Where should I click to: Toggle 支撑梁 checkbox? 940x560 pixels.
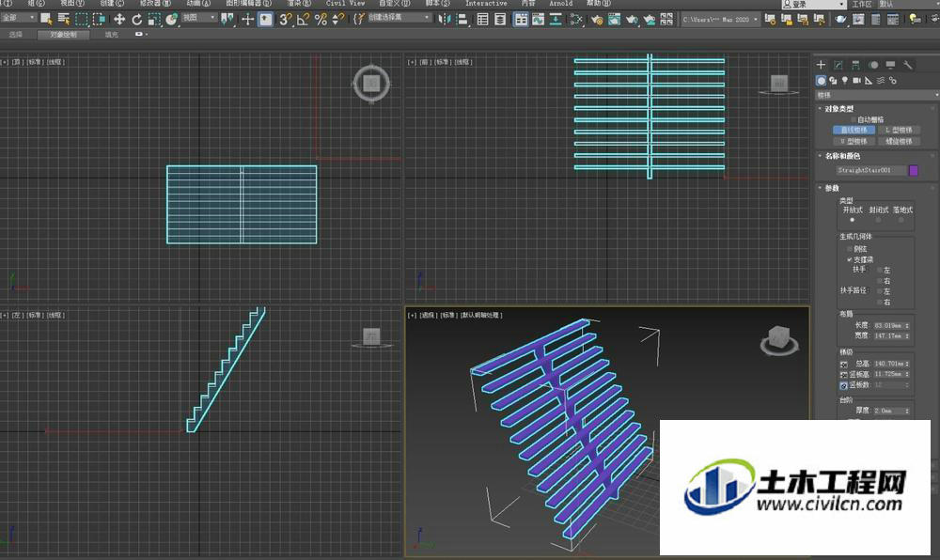850,259
